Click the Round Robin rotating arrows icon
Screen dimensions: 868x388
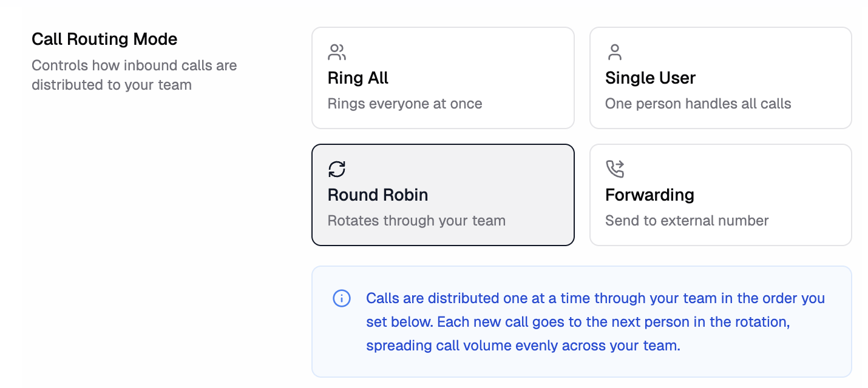337,169
